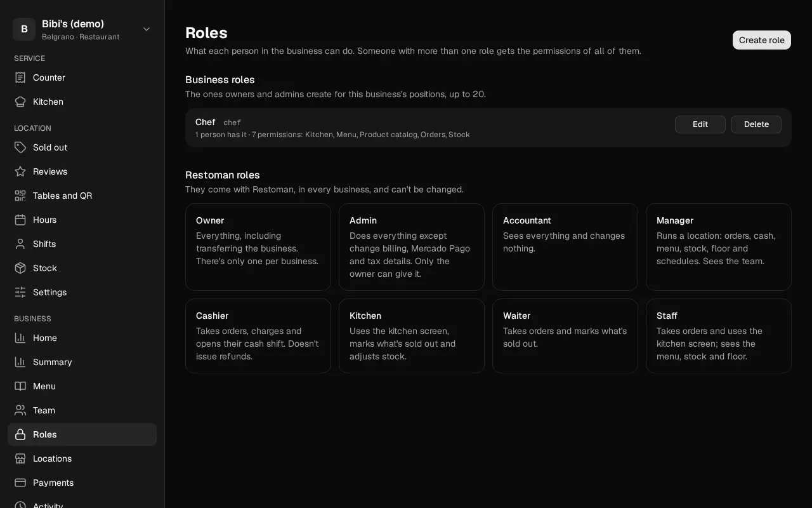
Task: Select the Owner role card
Action: (258, 247)
